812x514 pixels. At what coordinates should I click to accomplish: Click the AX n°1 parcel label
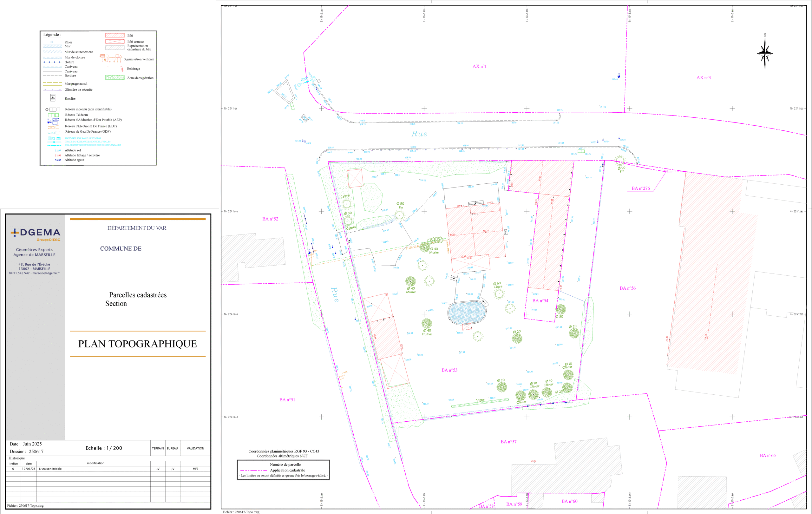pos(479,66)
